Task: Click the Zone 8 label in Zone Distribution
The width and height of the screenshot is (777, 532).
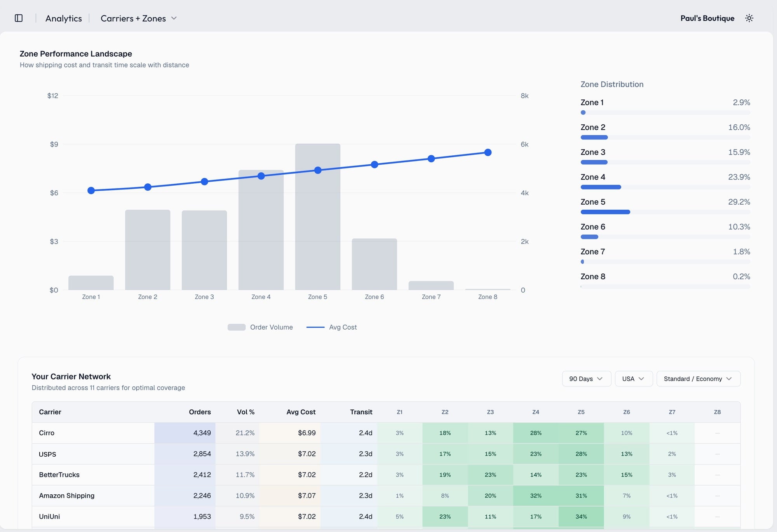Action: (593, 276)
